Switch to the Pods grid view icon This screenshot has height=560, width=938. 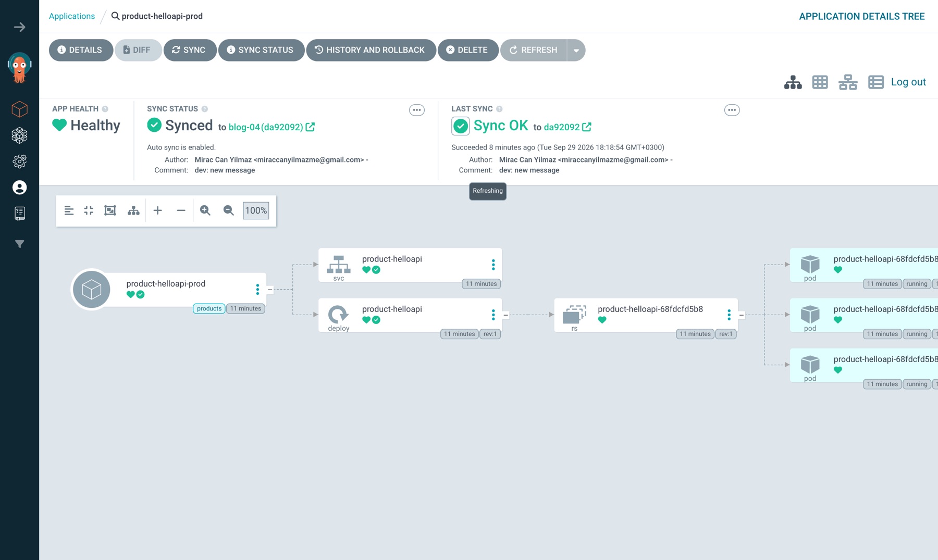point(820,82)
